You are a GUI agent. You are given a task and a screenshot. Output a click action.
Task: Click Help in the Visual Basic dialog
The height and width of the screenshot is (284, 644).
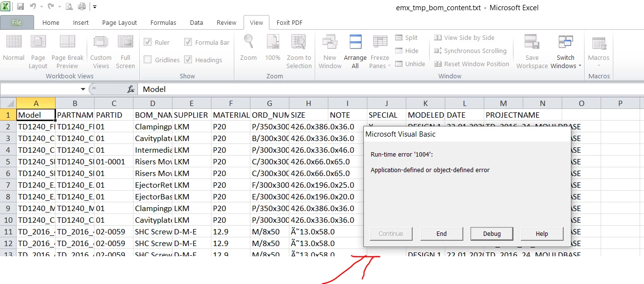point(542,233)
